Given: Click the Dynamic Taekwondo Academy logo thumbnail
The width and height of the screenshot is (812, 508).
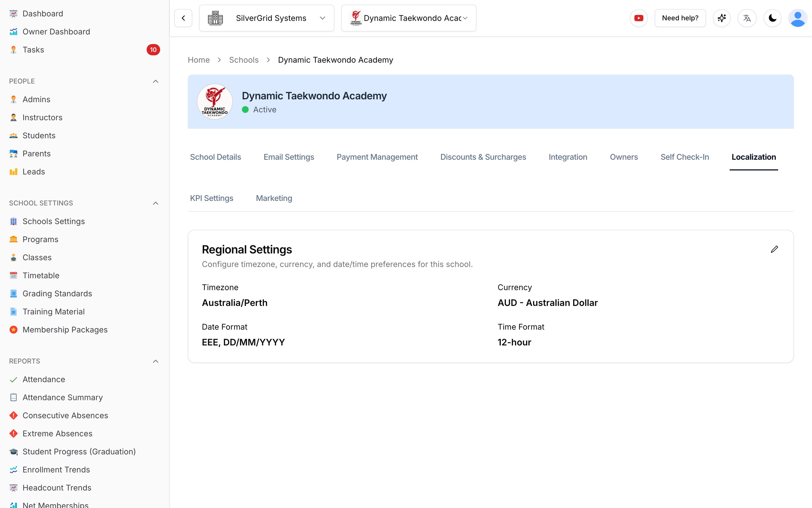Looking at the screenshot, I should click(215, 102).
